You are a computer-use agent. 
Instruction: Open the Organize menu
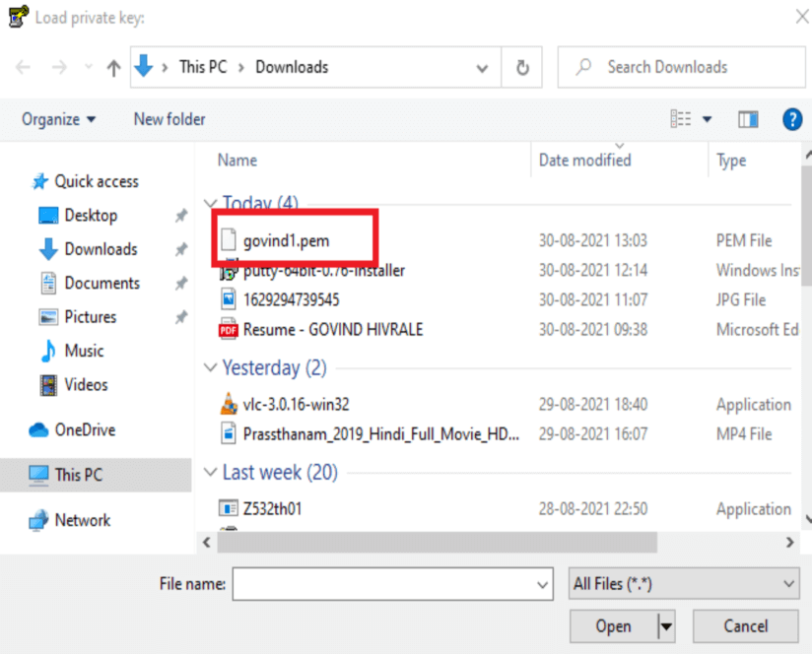(x=58, y=118)
